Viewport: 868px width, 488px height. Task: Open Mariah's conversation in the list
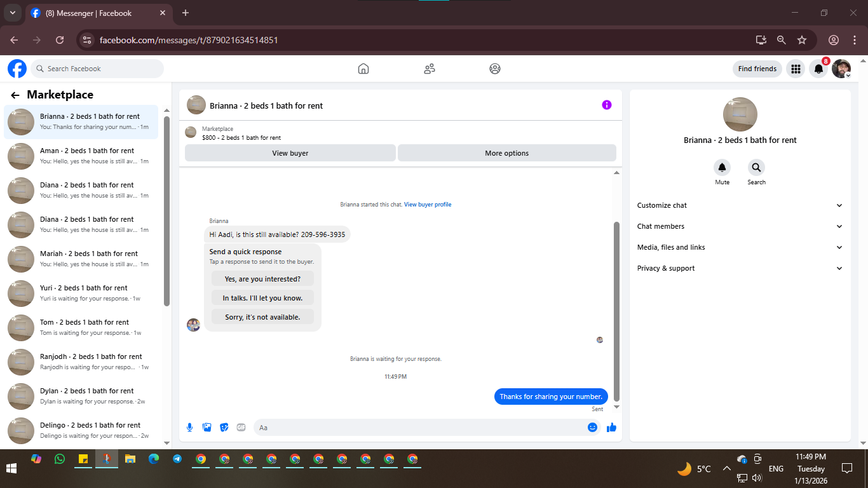point(81,259)
